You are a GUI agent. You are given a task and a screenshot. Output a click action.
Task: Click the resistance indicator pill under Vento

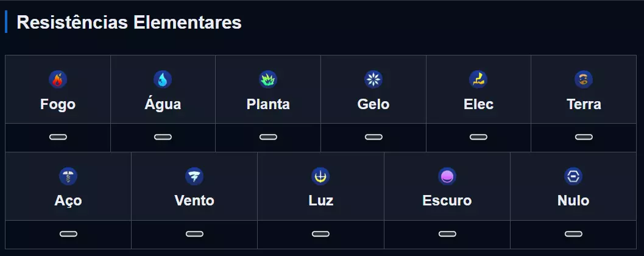pyautogui.click(x=194, y=234)
